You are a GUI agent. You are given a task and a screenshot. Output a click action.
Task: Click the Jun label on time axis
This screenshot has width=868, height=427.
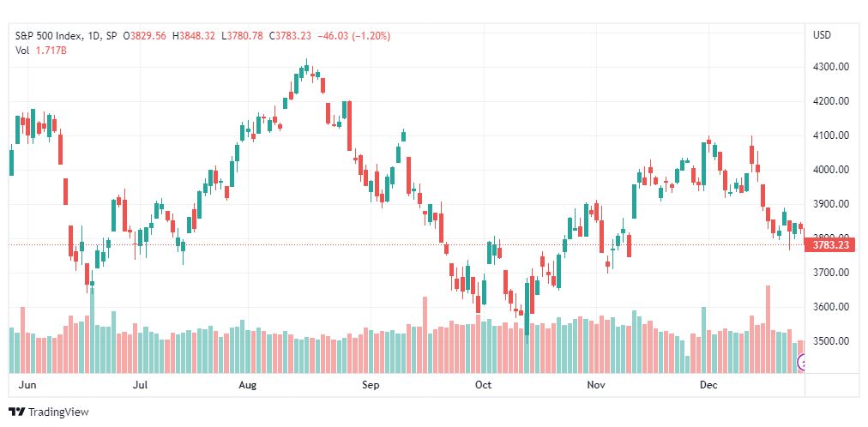click(27, 386)
